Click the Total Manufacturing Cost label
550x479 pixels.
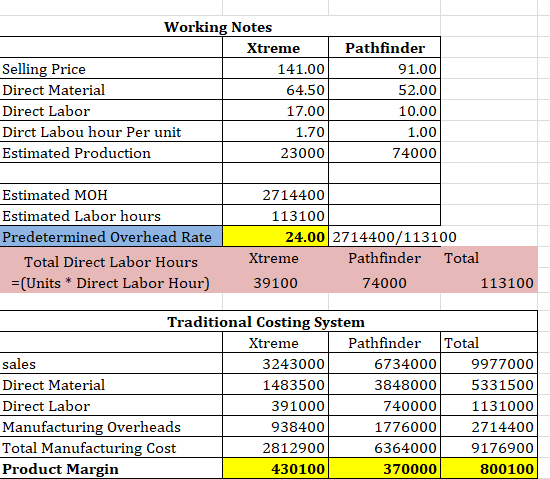coord(111,448)
